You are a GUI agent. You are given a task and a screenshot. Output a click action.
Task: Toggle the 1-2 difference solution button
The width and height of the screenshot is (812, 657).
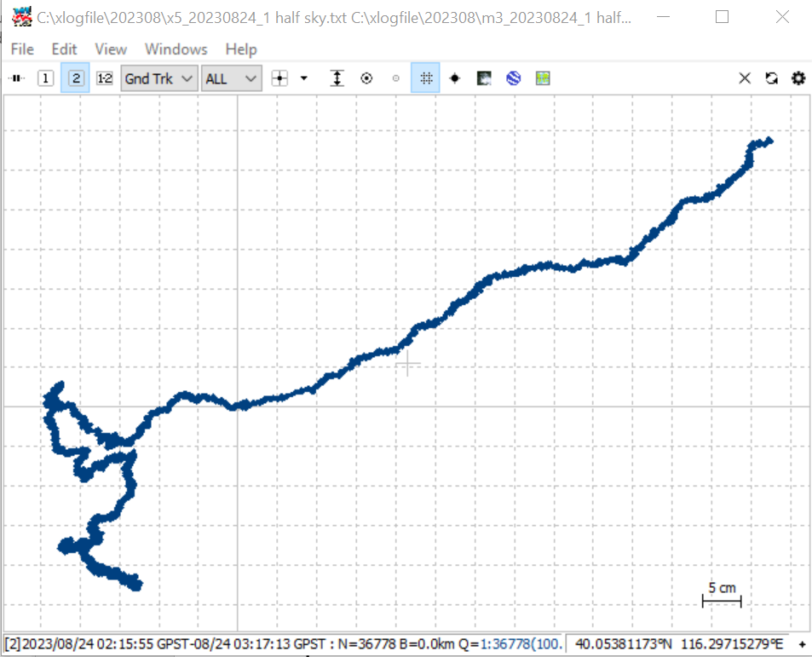(x=105, y=78)
